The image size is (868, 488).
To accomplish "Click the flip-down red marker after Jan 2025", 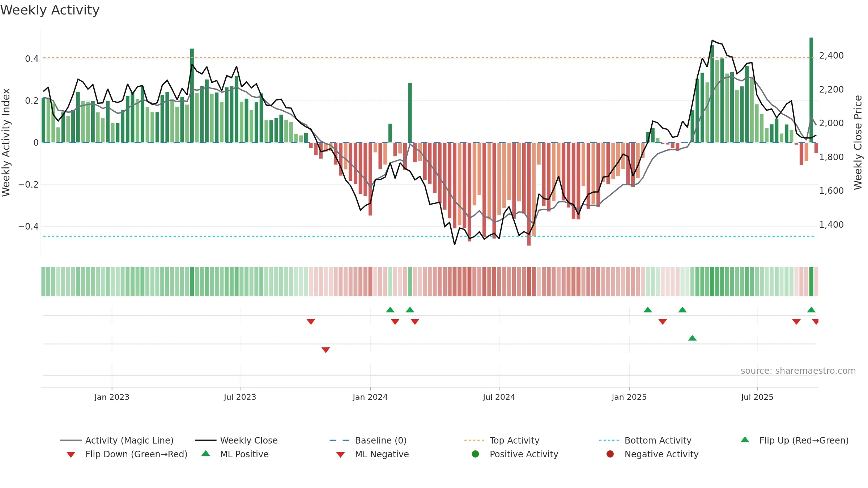I will (x=663, y=322).
